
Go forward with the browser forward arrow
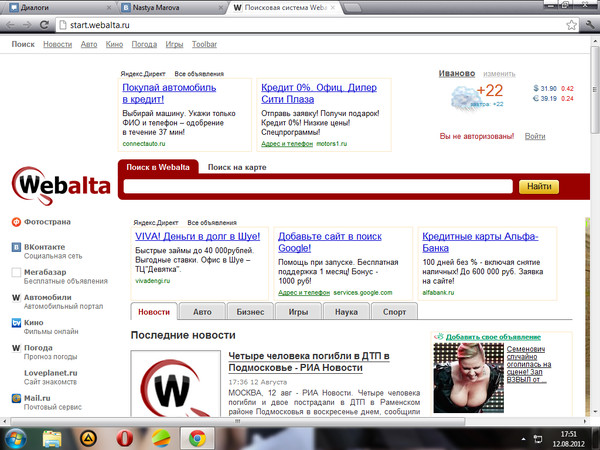[x=27, y=25]
